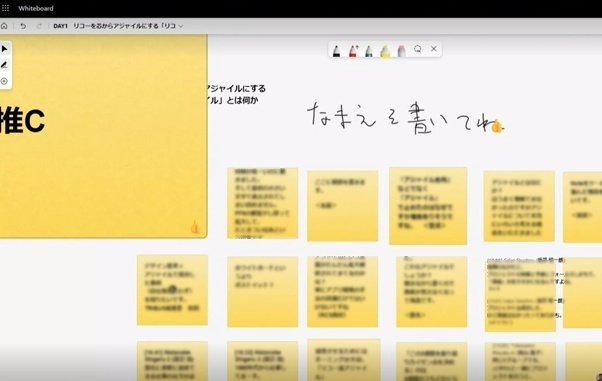Pick the black pen
Screen dimensions: 602x381
[x=336, y=51]
